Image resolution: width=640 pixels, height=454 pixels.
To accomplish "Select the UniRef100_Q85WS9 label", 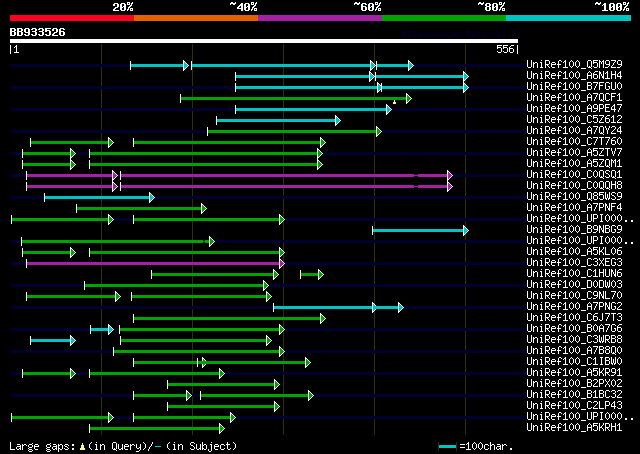I will 574,196.
